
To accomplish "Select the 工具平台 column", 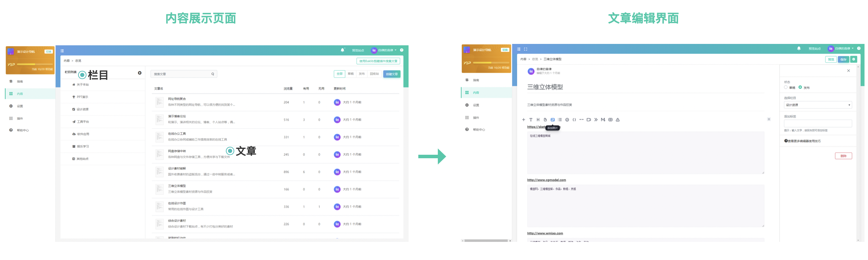I will point(102,122).
